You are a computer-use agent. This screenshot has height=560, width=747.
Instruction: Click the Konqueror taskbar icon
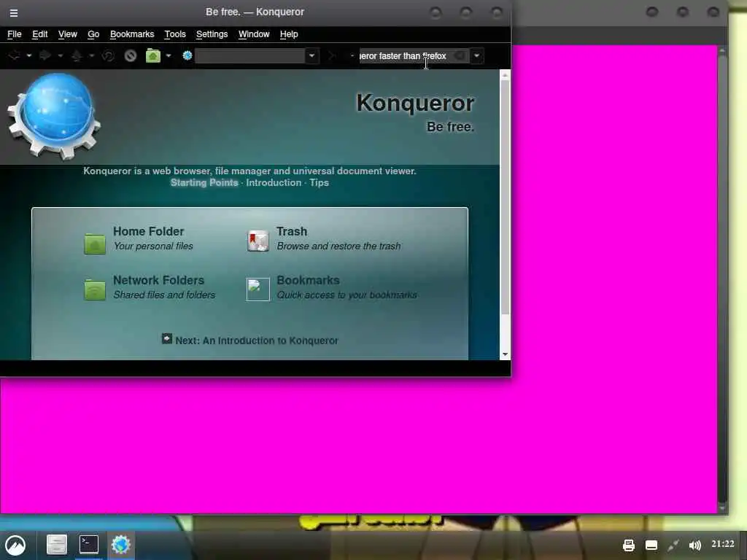click(x=120, y=544)
